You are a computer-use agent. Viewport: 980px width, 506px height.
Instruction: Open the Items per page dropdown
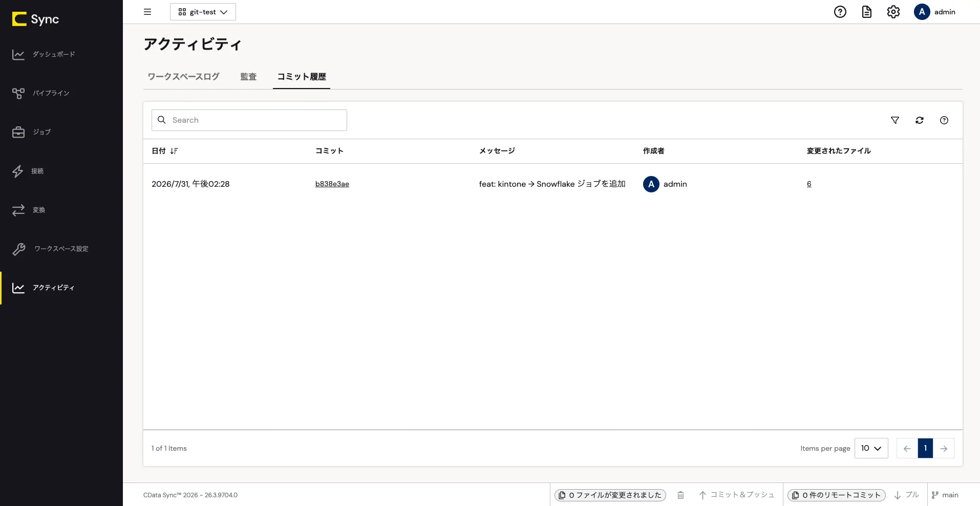click(x=871, y=448)
